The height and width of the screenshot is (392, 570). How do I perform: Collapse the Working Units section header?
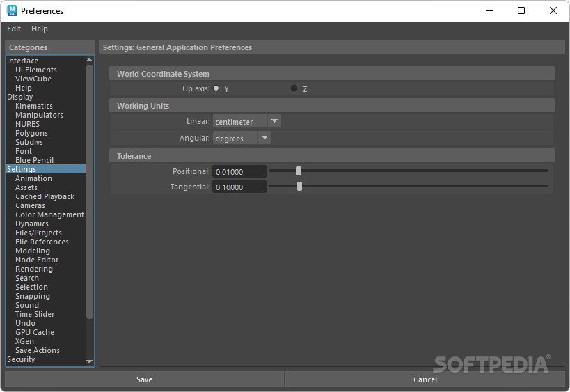click(x=331, y=105)
